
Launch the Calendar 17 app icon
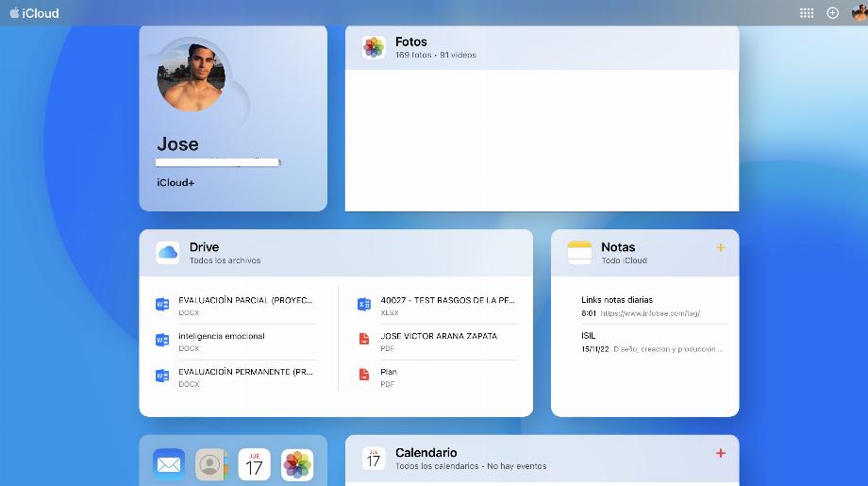tap(254, 464)
